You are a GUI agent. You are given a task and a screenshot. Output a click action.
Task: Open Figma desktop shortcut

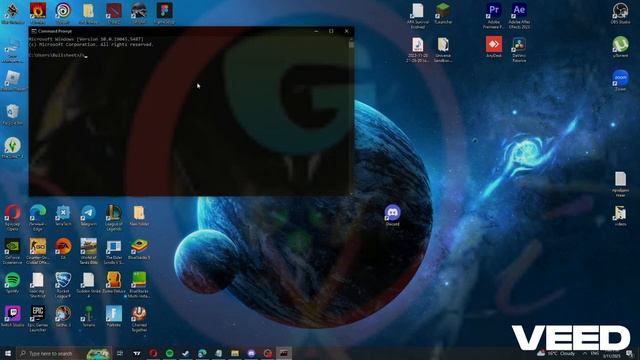(x=164, y=13)
